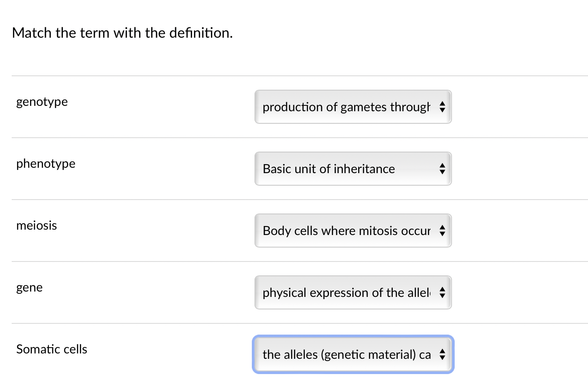Select the 'physical expression of the allele' dropdown
The height and width of the screenshot is (392, 588).
[x=353, y=292]
